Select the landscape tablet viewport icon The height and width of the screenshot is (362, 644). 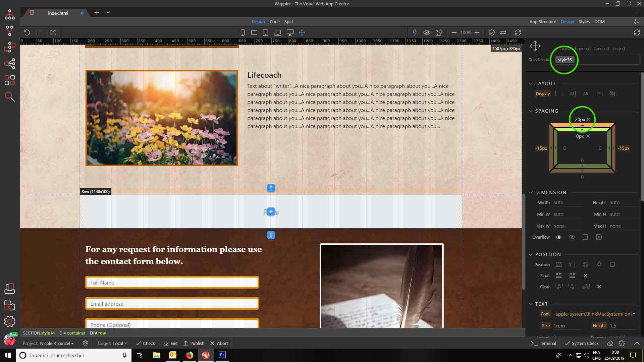point(254,33)
